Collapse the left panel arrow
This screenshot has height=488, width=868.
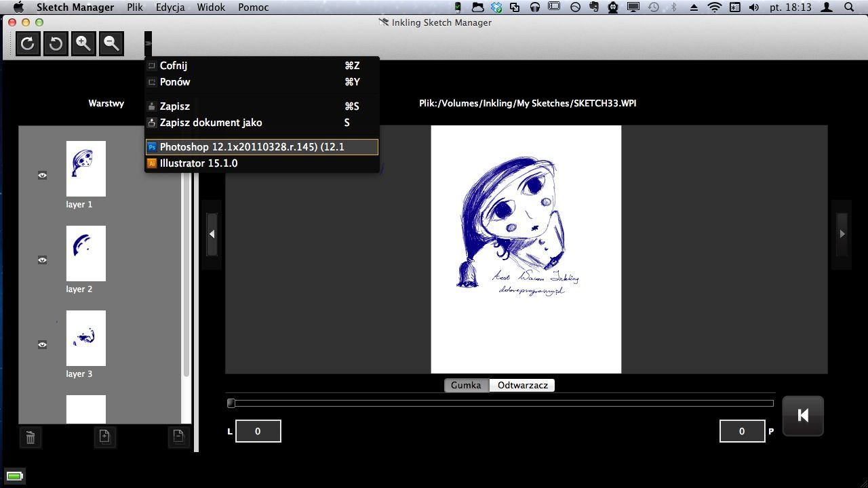212,234
